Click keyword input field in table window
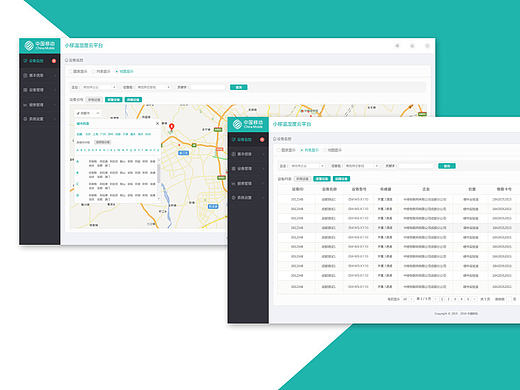The width and height of the screenshot is (520, 390). pos(416,166)
